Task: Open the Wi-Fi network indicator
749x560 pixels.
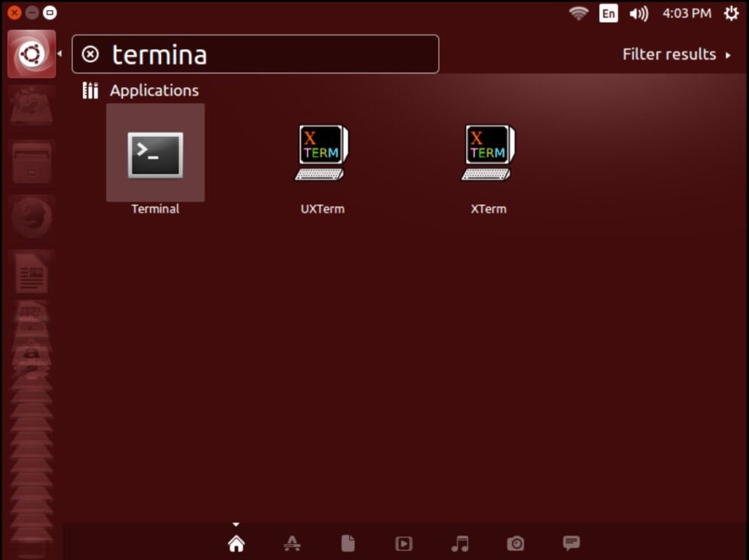Action: point(579,13)
